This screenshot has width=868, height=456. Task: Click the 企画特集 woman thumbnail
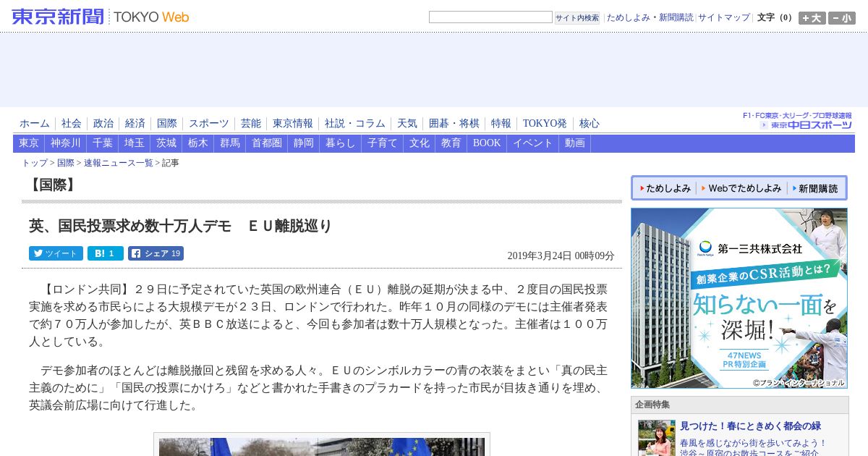(x=657, y=438)
